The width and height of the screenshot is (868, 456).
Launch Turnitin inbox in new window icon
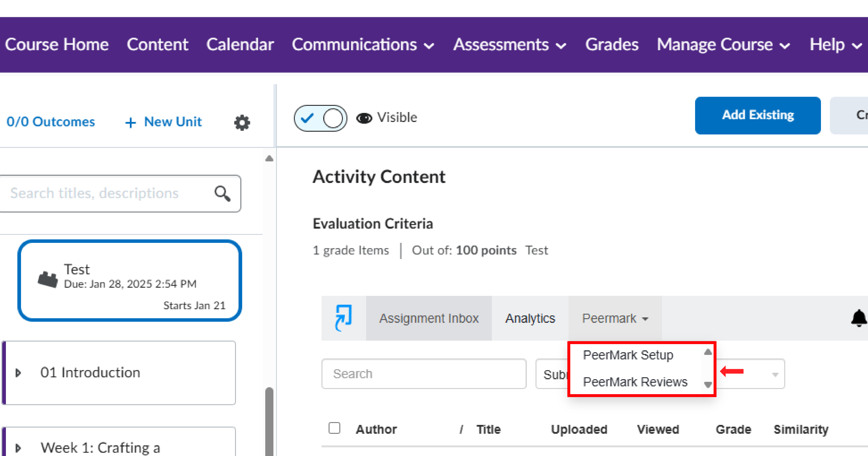coord(343,318)
